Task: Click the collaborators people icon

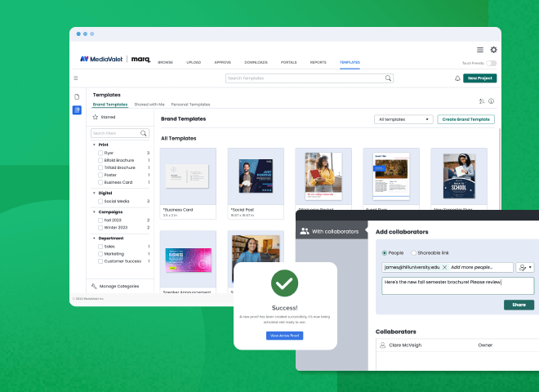Action: coord(305,231)
